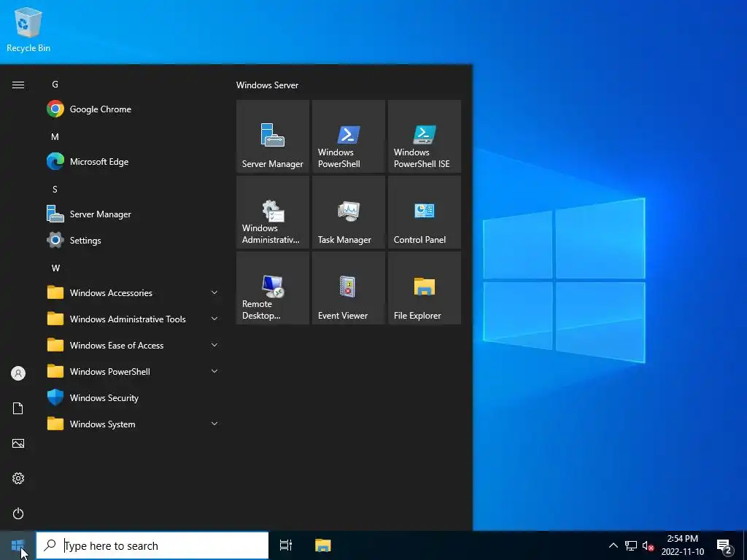Expand the Windows Administrative Tools folder

click(131, 319)
